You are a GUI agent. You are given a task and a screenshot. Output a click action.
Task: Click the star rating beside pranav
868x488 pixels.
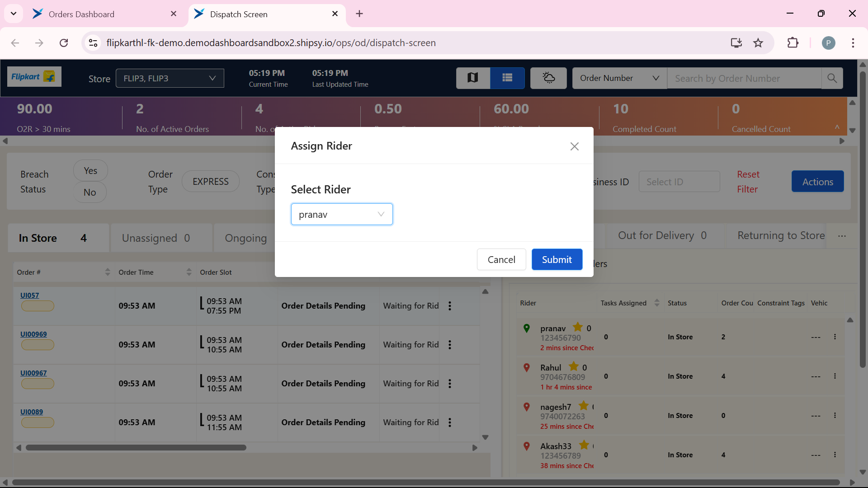pos(577,327)
